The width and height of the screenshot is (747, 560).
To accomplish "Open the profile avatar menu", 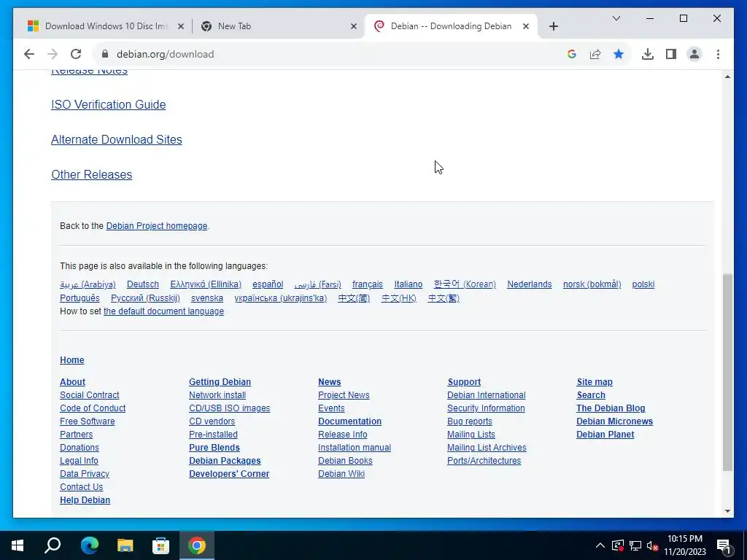I will 694,54.
